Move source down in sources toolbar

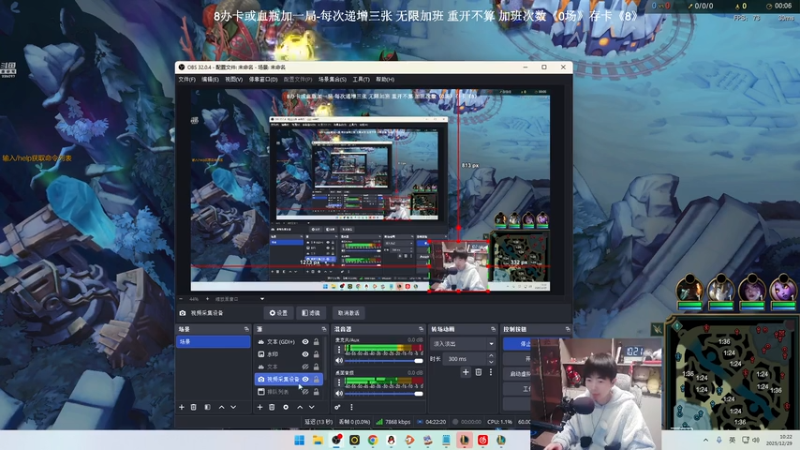click(x=312, y=407)
